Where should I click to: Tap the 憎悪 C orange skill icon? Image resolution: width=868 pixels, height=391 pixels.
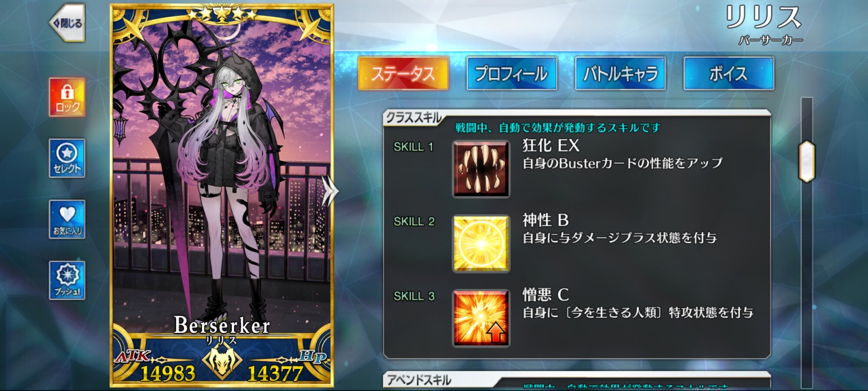click(x=481, y=318)
